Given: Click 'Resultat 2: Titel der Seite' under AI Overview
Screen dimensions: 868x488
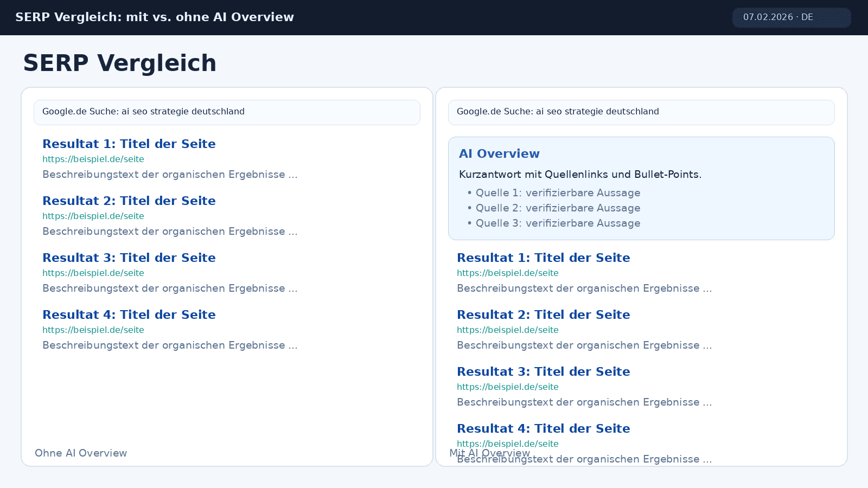Looking at the screenshot, I should (544, 314).
